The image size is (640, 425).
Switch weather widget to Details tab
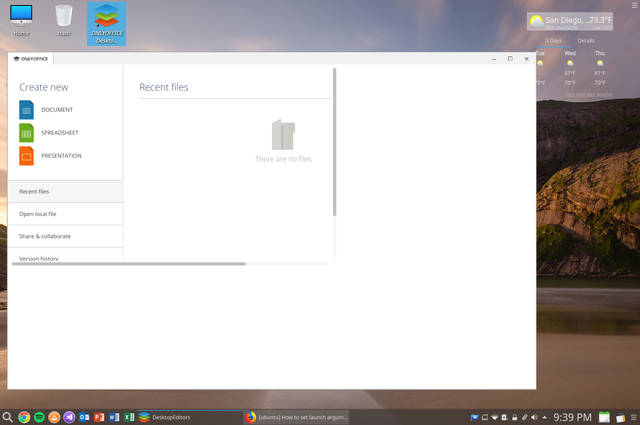[586, 40]
